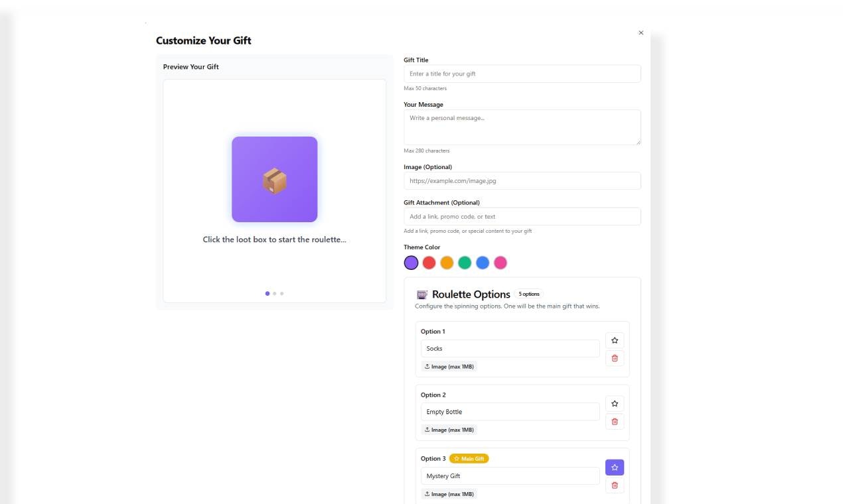The image size is (843, 504).
Task: Select the orange theme color
Action: 447,263
